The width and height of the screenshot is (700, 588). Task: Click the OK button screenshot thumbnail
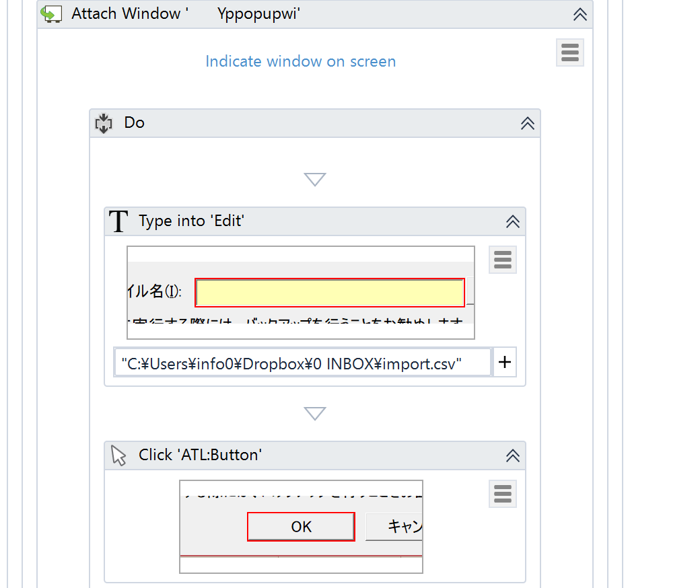301,526
